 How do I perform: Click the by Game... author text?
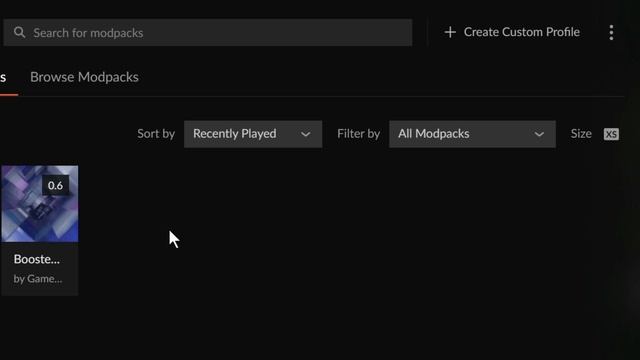click(x=38, y=279)
